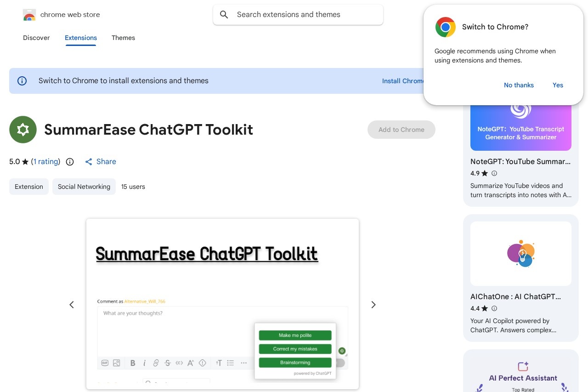The image size is (588, 392).
Task: Click the Share icon
Action: [x=89, y=162]
